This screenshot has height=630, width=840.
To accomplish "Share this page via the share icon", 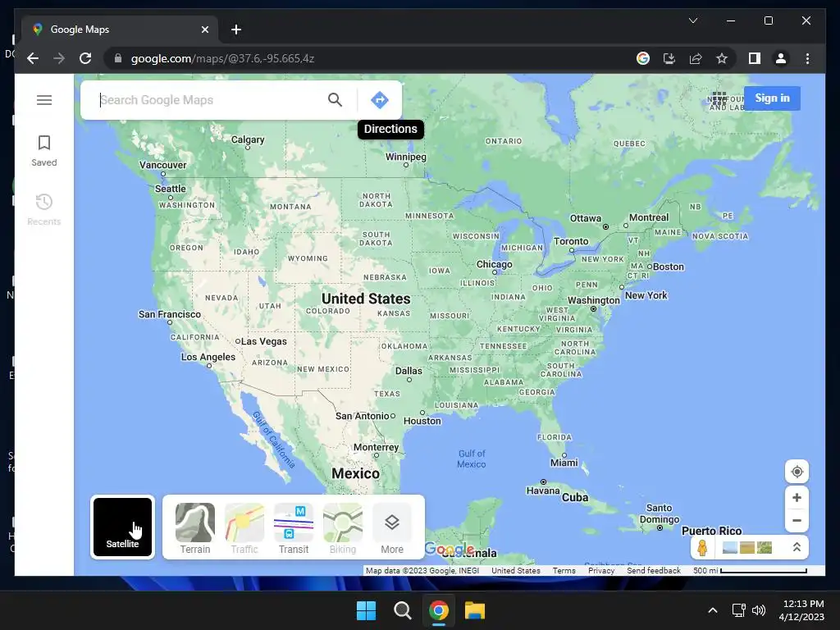I will coord(696,58).
